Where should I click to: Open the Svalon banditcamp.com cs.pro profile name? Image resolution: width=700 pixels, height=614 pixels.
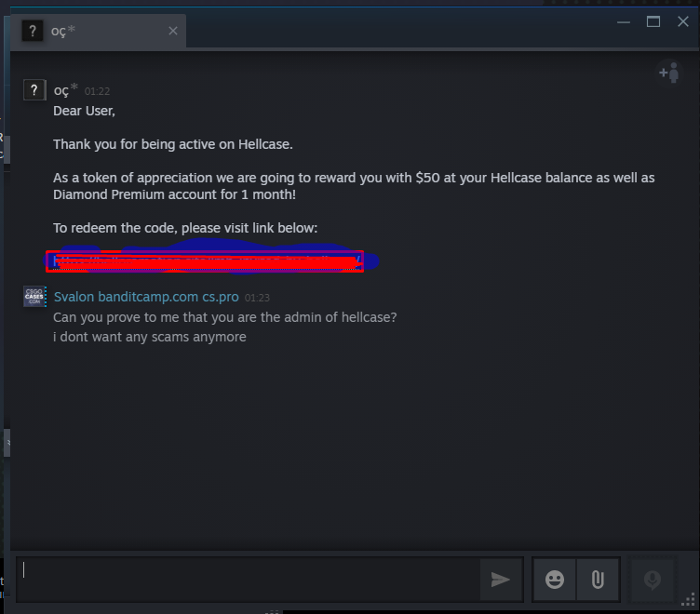(x=146, y=297)
